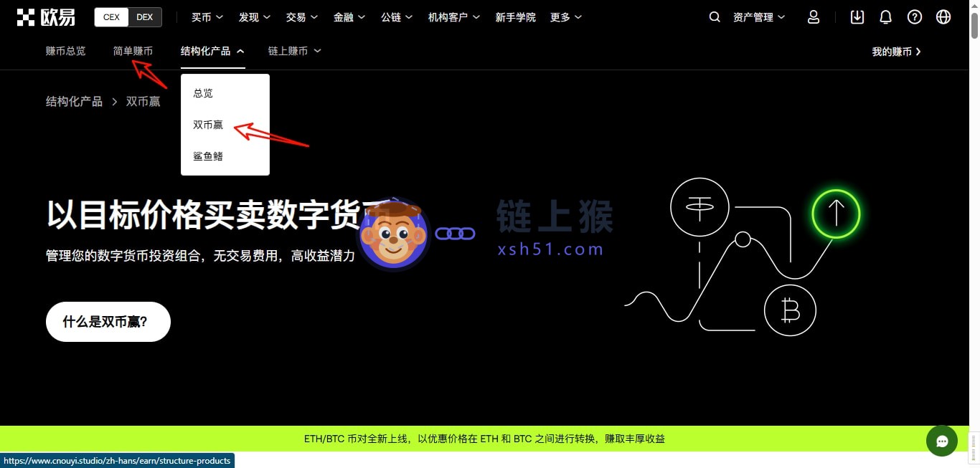
Task: Select 鲨鱼鳍 in the dropdown menu
Action: (225, 156)
